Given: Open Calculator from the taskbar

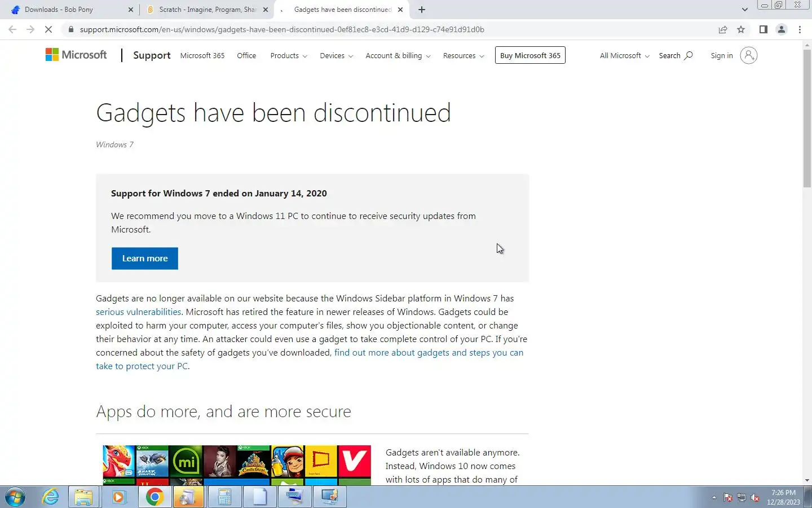Looking at the screenshot, I should [224, 497].
